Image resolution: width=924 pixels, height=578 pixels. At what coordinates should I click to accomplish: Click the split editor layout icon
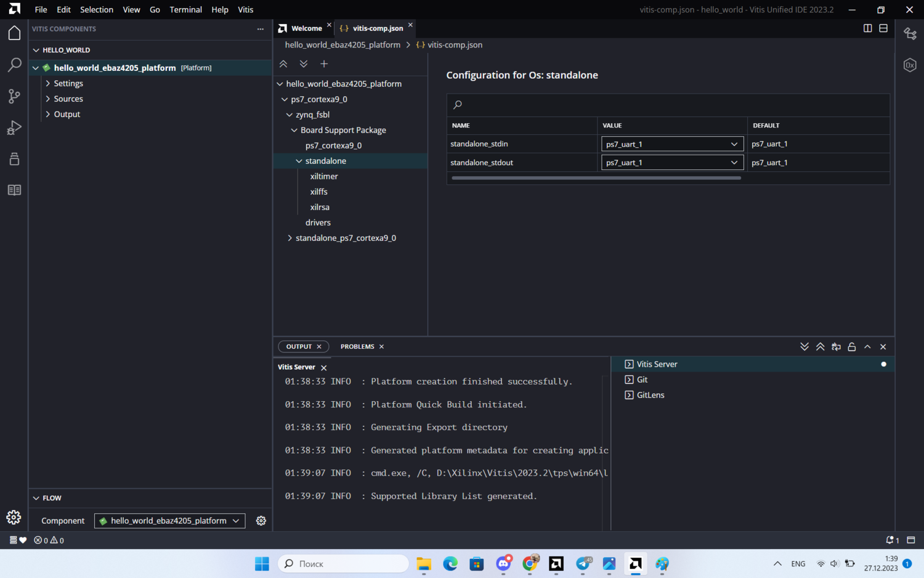click(867, 28)
